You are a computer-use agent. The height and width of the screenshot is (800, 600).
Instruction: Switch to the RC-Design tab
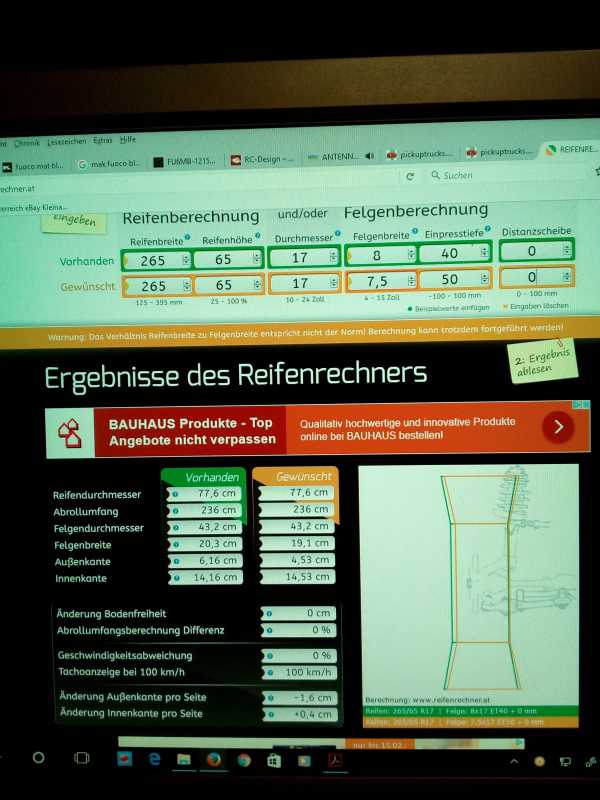264,160
